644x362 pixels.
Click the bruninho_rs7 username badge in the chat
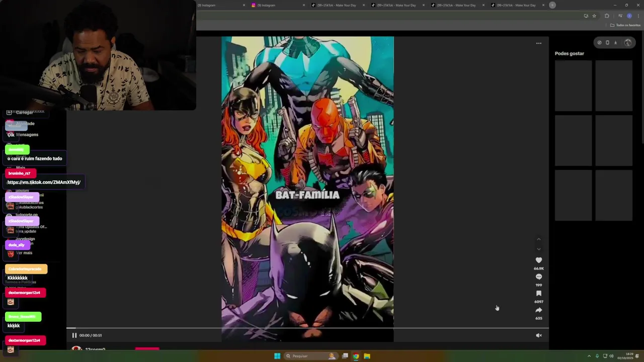coord(19,173)
